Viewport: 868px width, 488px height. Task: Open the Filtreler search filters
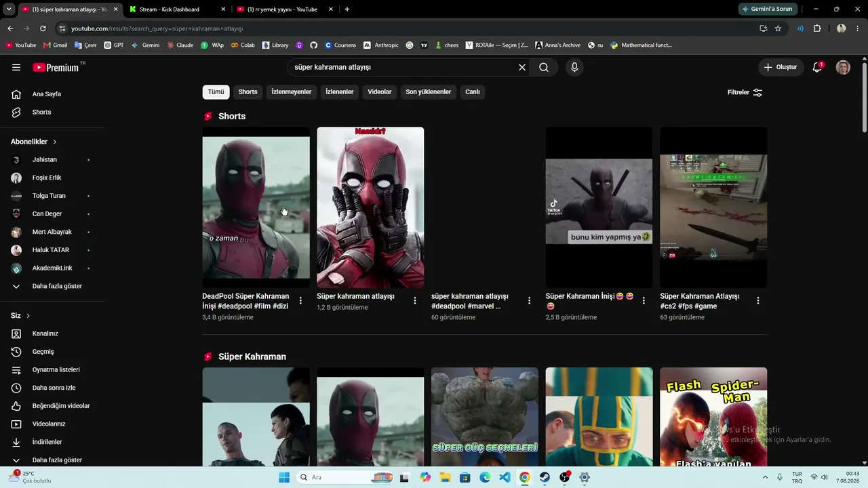point(745,92)
